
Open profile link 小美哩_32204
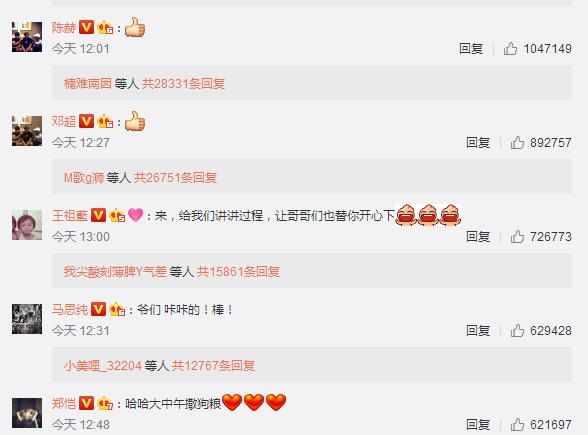[102, 365]
